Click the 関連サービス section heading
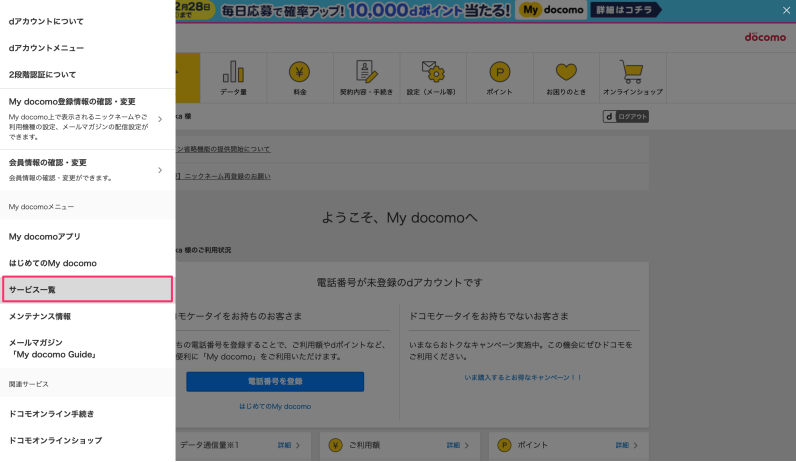The width and height of the screenshot is (796, 462). pyautogui.click(x=28, y=384)
